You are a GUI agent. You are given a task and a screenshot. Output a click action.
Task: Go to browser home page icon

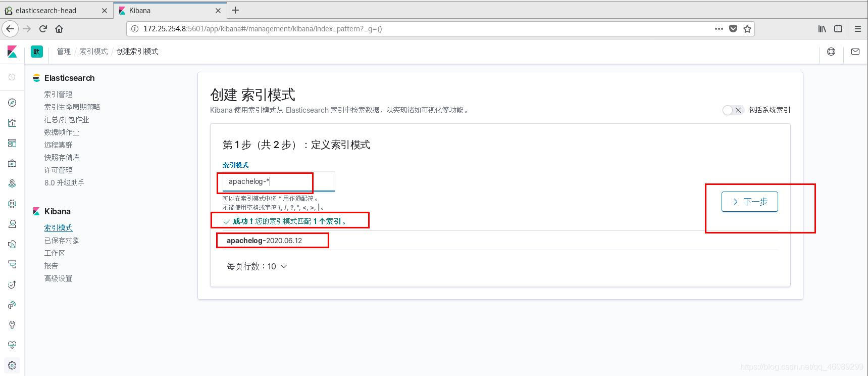pos(59,29)
